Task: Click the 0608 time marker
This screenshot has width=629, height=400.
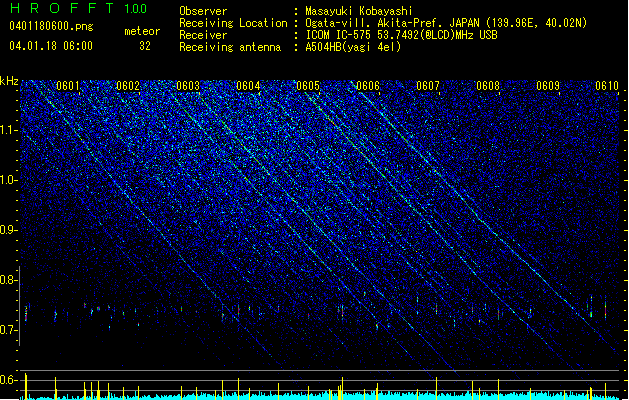Action: (x=488, y=86)
